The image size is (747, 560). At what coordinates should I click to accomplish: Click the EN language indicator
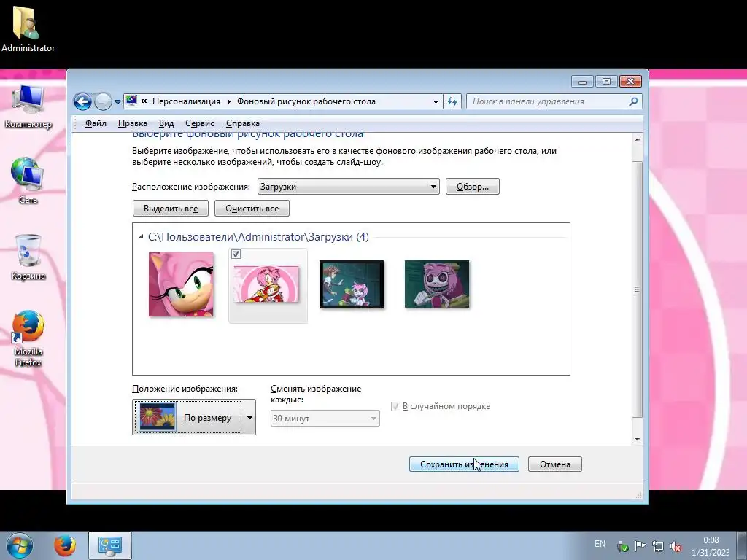pos(600,544)
